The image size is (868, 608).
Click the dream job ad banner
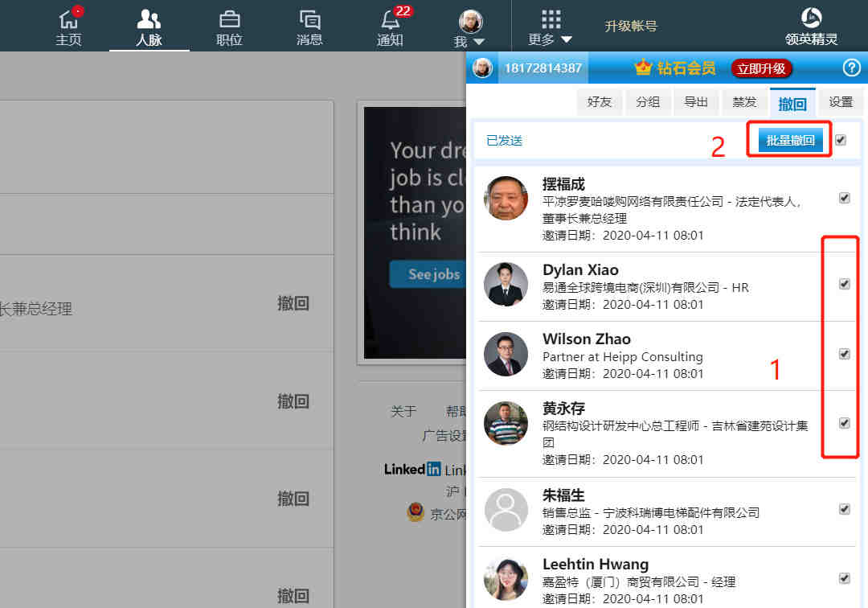[x=415, y=232]
